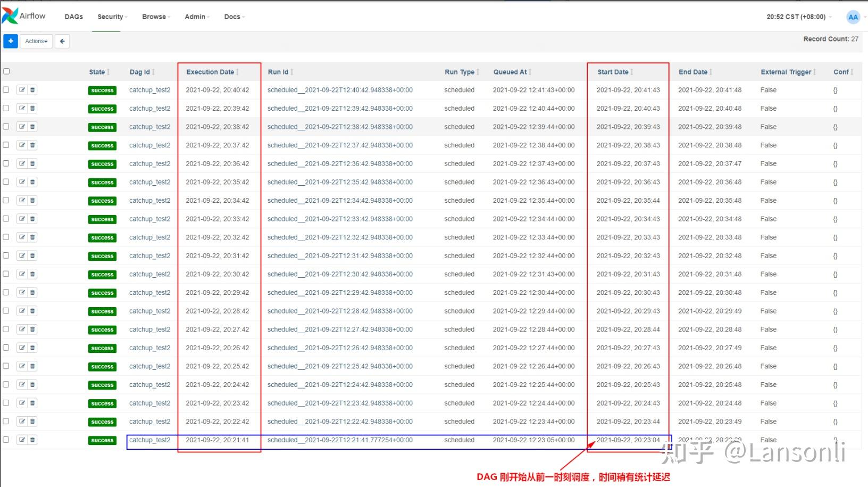Sort table by State column
The image size is (868, 487).
99,72
